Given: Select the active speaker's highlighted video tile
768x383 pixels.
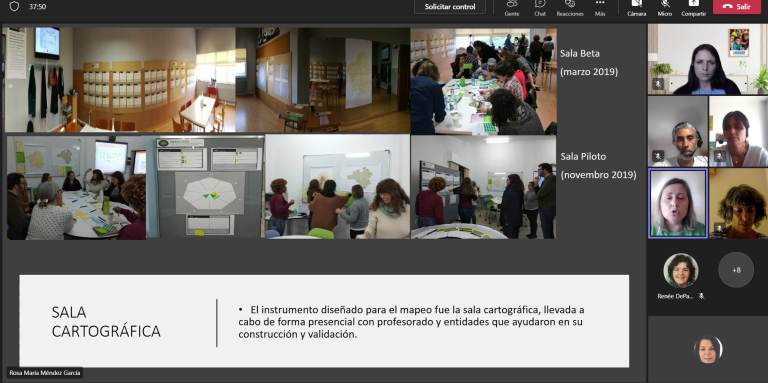Looking at the screenshot, I should 678,203.
